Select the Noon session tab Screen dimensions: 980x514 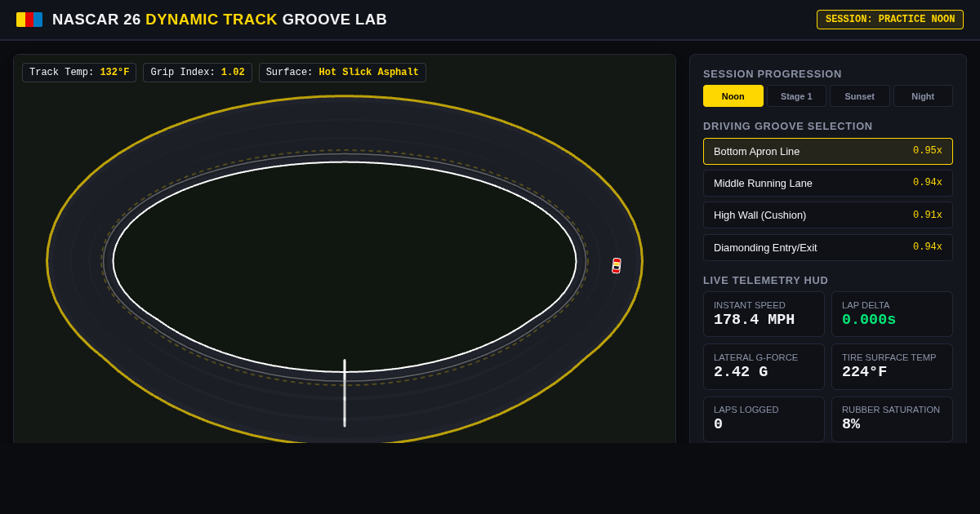tap(733, 96)
